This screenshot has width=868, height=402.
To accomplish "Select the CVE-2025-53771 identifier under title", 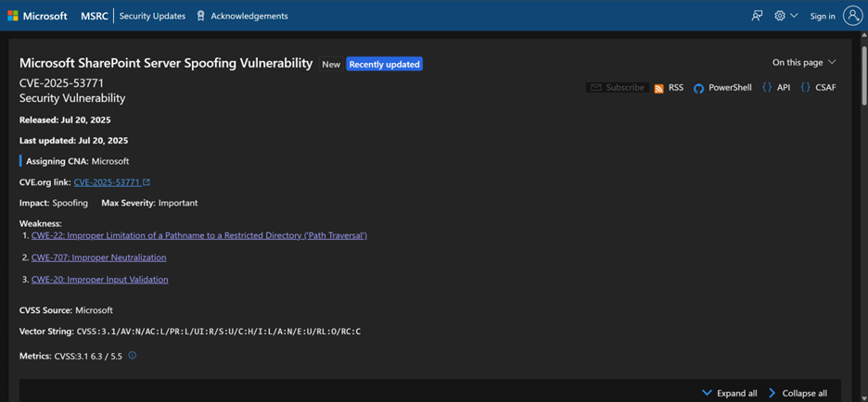I will pyautogui.click(x=61, y=83).
